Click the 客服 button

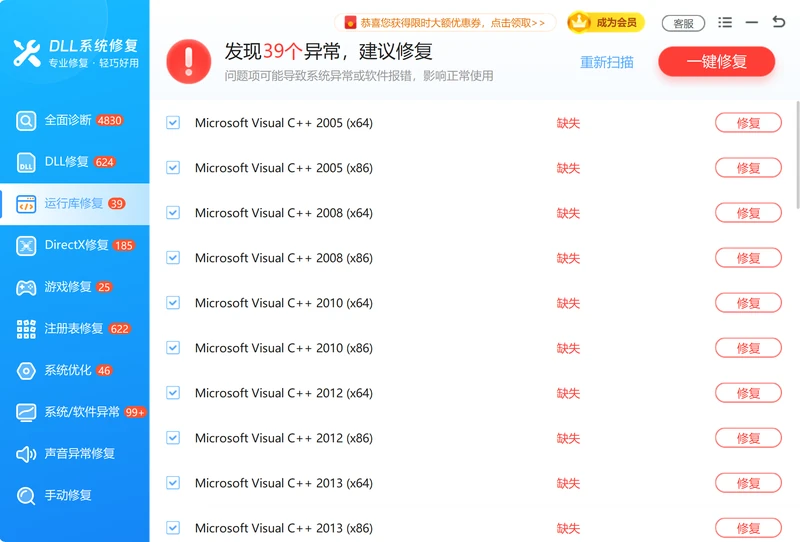click(x=683, y=23)
